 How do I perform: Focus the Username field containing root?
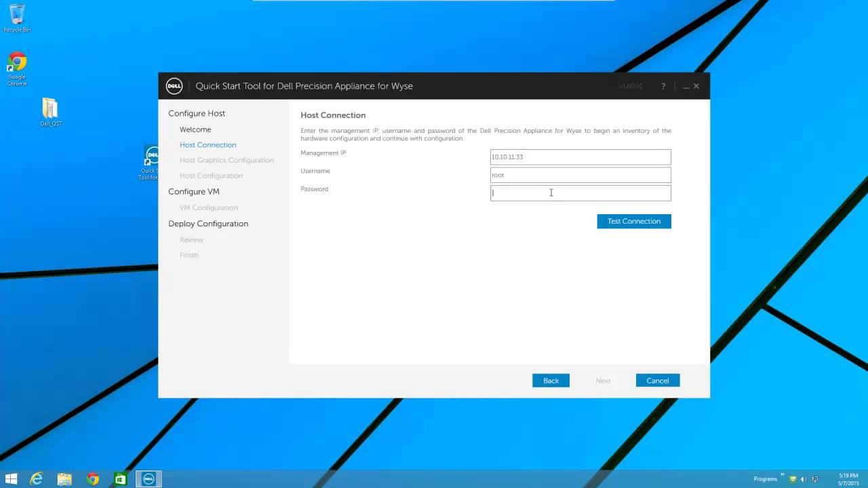pos(580,175)
